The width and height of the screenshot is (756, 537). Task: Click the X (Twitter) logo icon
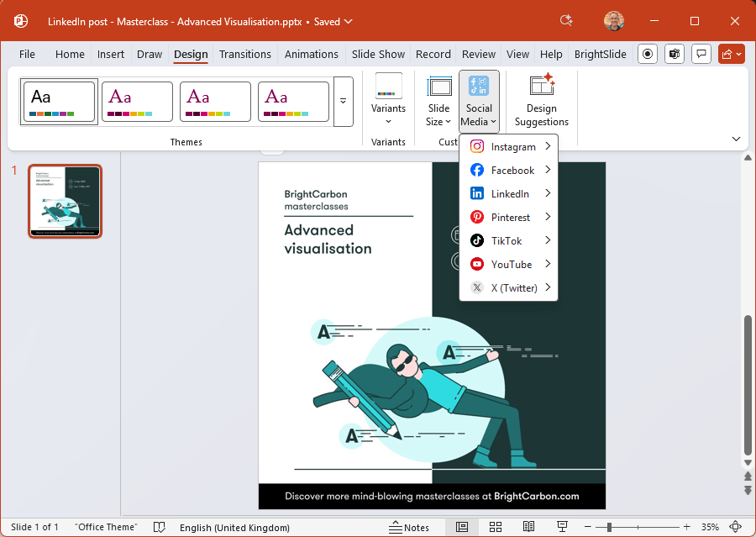point(477,287)
